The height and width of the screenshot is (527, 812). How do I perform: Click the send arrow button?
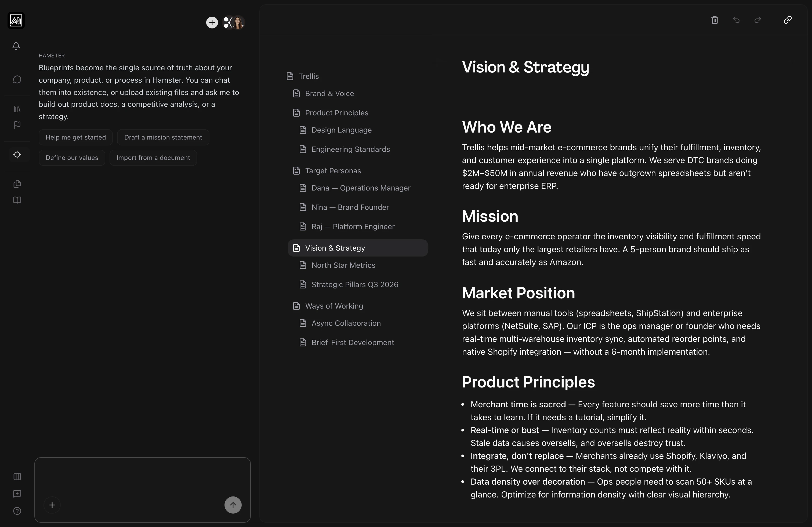(233, 505)
